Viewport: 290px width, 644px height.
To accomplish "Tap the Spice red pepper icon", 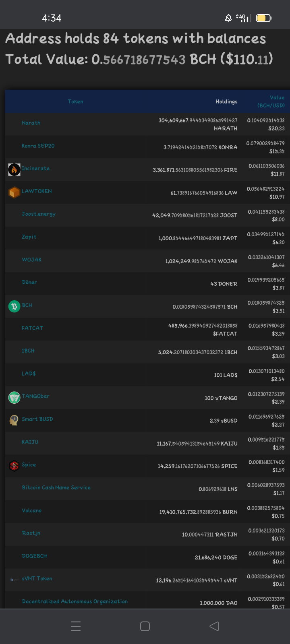I will coord(14,466).
